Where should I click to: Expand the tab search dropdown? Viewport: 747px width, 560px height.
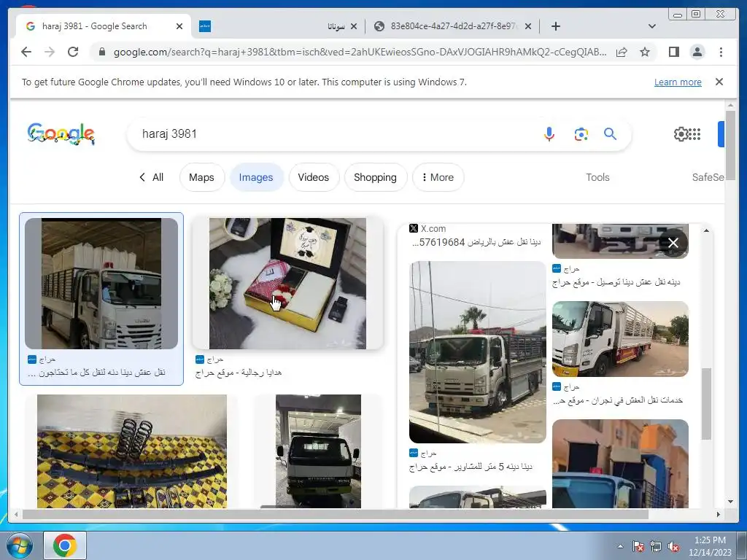[x=651, y=26]
